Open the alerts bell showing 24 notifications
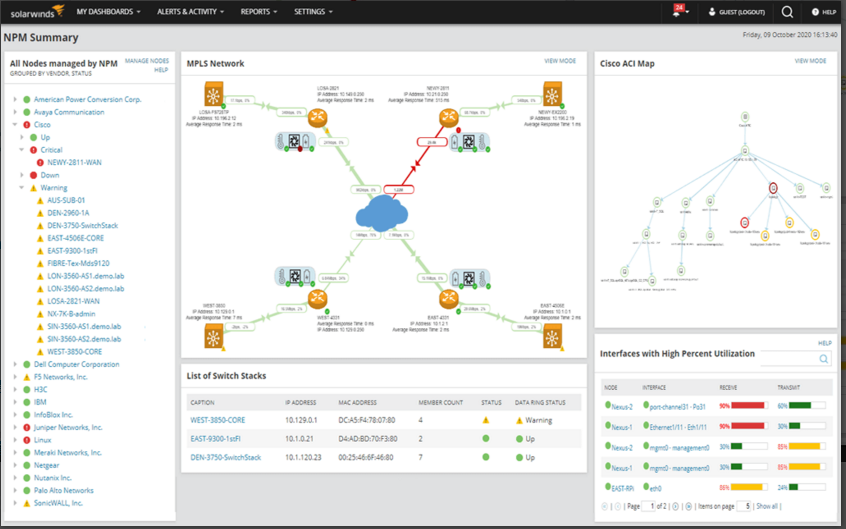The height and width of the screenshot is (529, 846). [x=679, y=11]
